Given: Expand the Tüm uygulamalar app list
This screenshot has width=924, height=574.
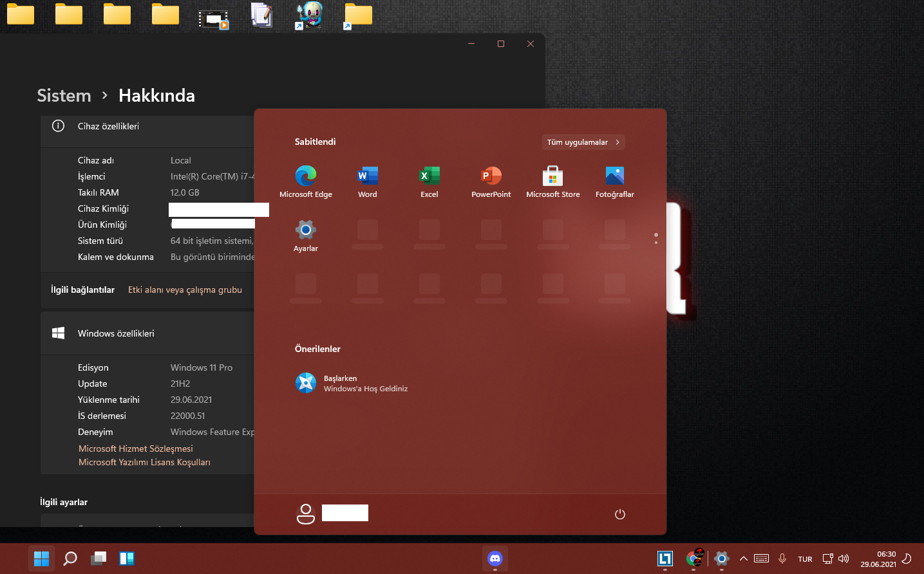Looking at the screenshot, I should (583, 142).
